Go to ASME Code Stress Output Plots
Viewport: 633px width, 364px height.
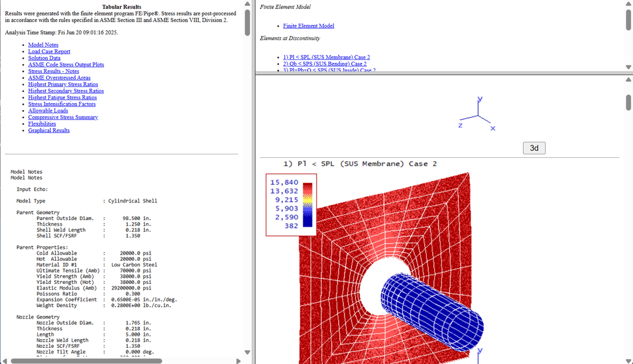coord(66,65)
